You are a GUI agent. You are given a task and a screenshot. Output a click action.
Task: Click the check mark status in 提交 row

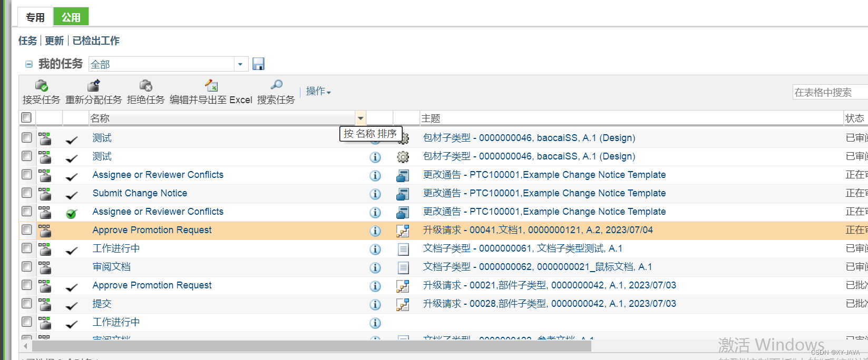72,305
